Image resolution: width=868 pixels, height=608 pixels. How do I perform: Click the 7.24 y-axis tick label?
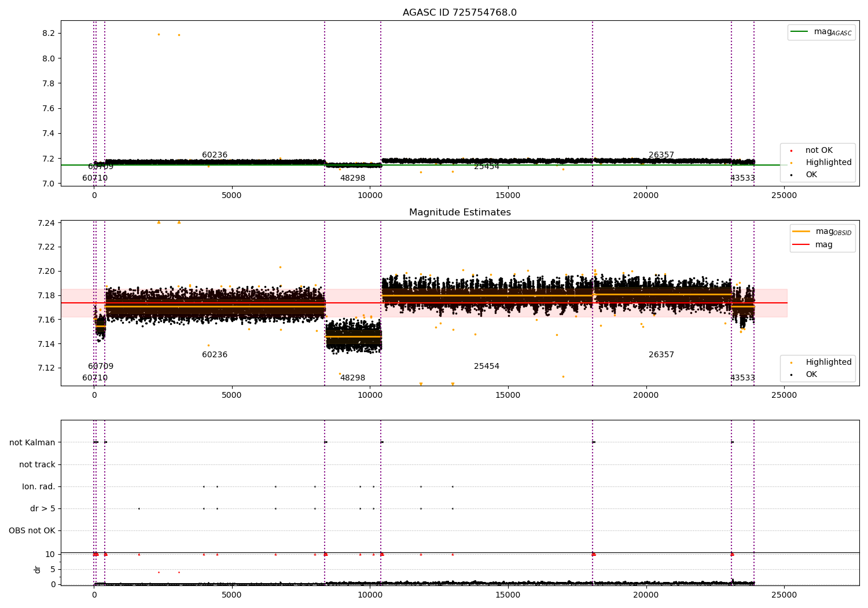(46, 223)
